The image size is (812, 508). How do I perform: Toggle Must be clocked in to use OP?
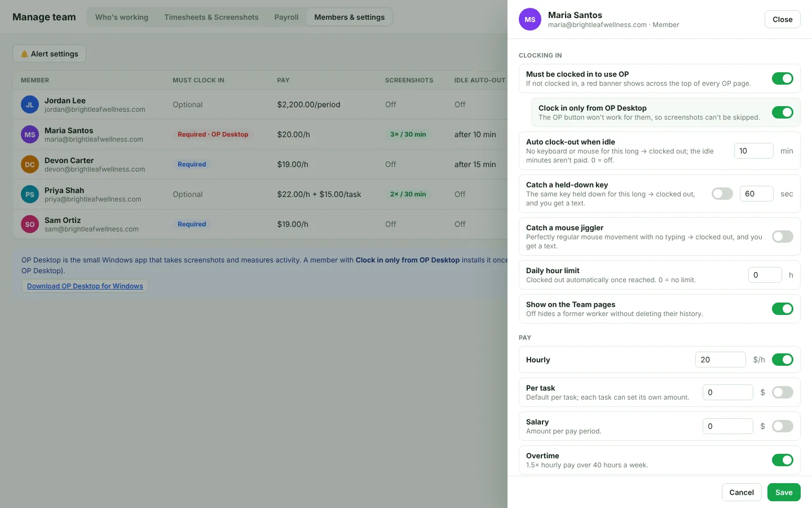[783, 78]
